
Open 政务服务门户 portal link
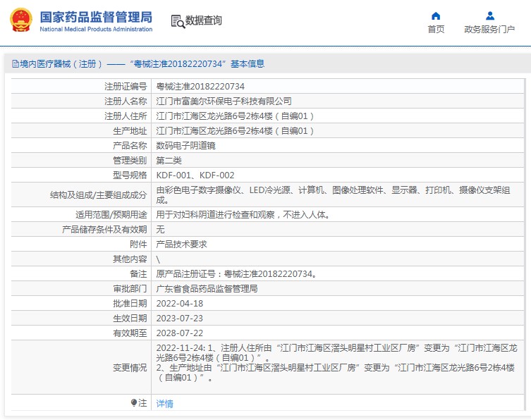point(489,30)
